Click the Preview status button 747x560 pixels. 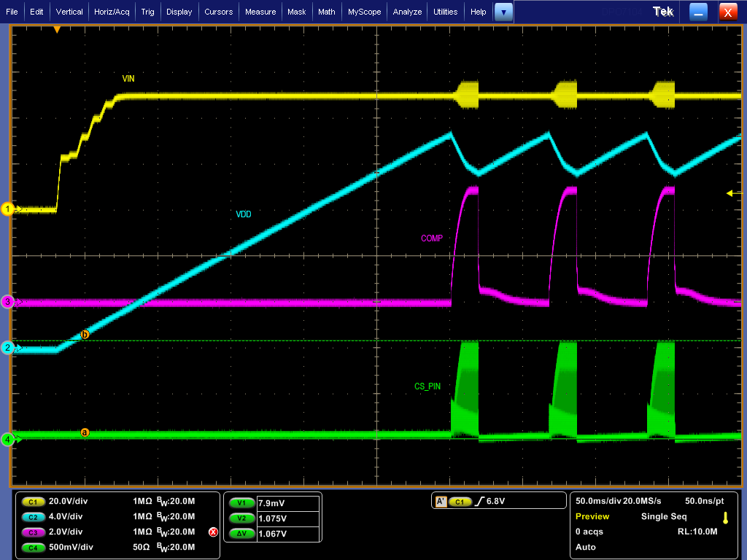click(592, 516)
